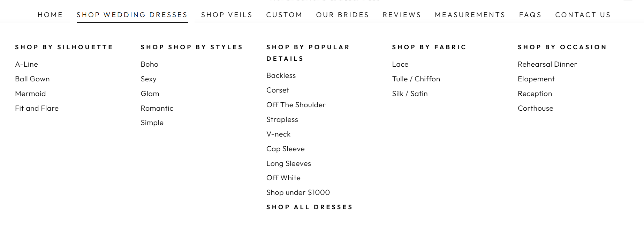Click the Shop All Dresses link
The image size is (644, 227).
coord(309,207)
